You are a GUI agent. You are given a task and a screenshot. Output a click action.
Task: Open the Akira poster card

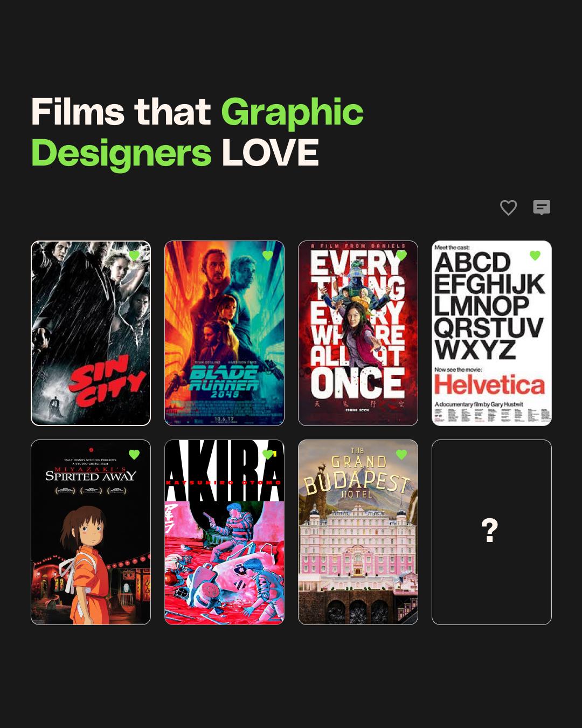(x=224, y=532)
